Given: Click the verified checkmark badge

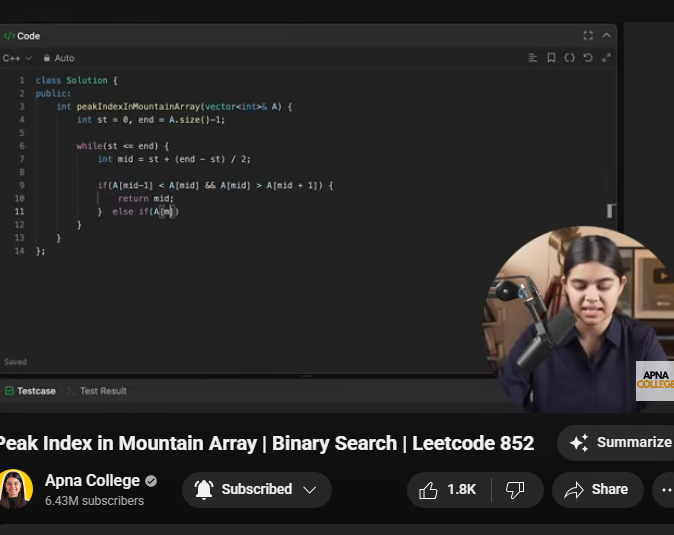Looking at the screenshot, I should (x=151, y=481).
